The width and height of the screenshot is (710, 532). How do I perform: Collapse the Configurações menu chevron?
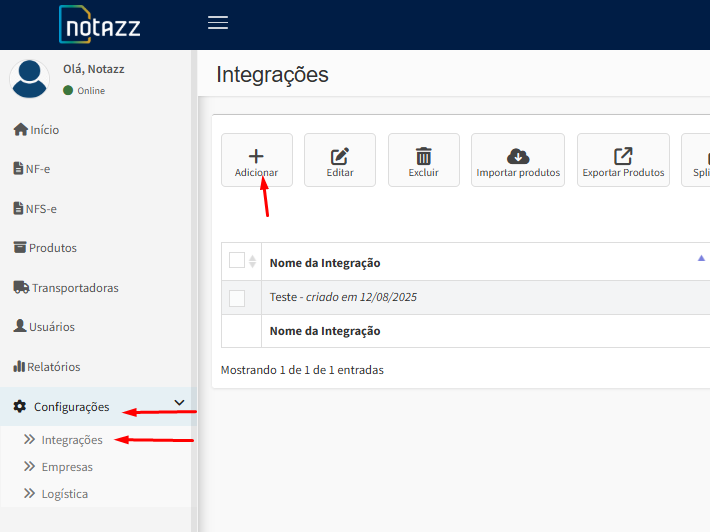pos(180,403)
